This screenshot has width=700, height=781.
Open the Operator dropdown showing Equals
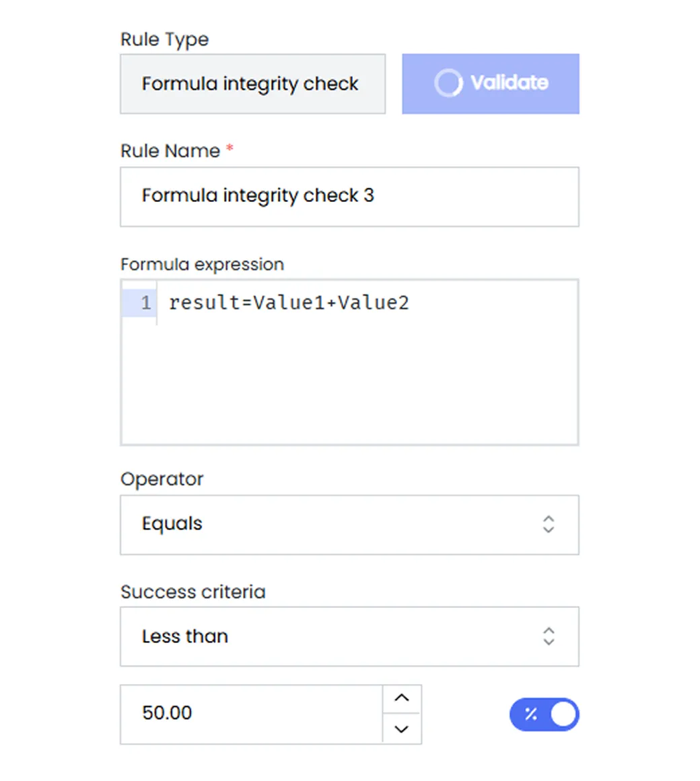(349, 524)
